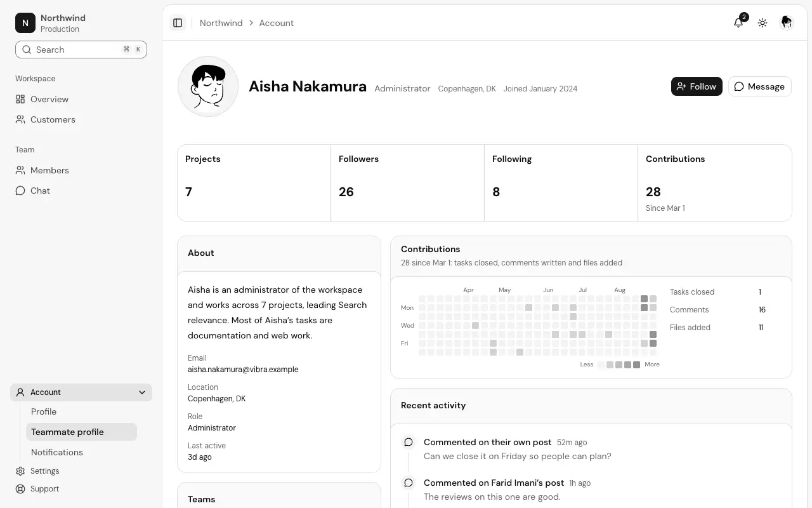Viewport: 812px width, 508px height.
Task: Click the 'Copenhagen, DK' header text
Action: (x=467, y=89)
